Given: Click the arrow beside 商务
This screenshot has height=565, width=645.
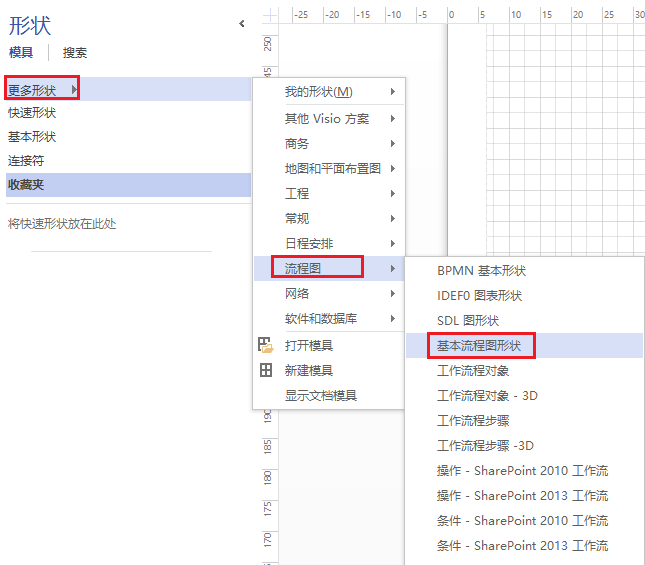Looking at the screenshot, I should 393,144.
